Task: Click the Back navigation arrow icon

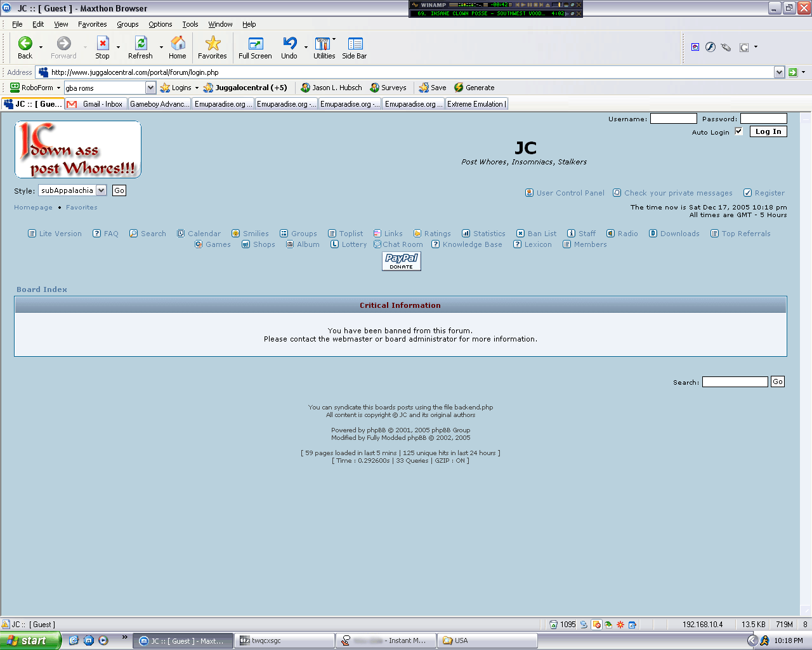Action: pyautogui.click(x=25, y=43)
